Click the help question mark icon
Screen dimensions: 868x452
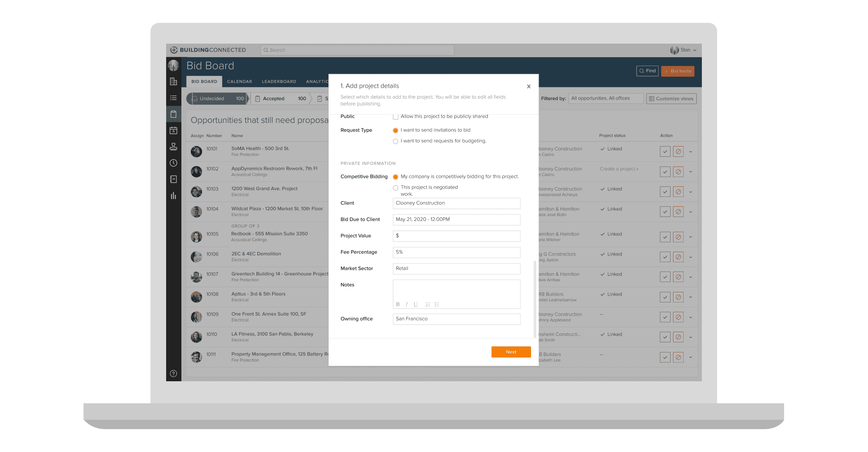[x=173, y=374]
